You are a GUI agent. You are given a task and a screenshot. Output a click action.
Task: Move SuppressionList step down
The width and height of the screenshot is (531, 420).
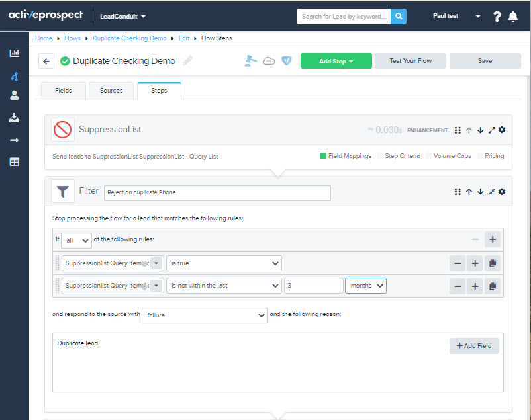click(480, 130)
